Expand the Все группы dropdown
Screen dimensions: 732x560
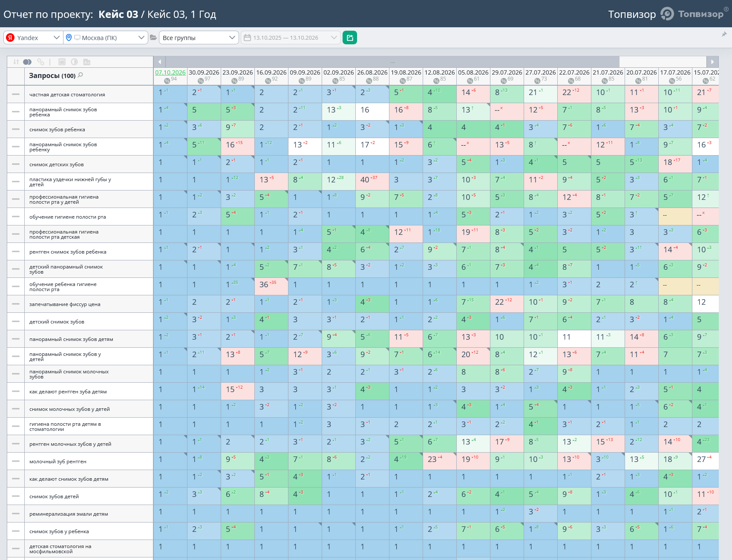199,38
